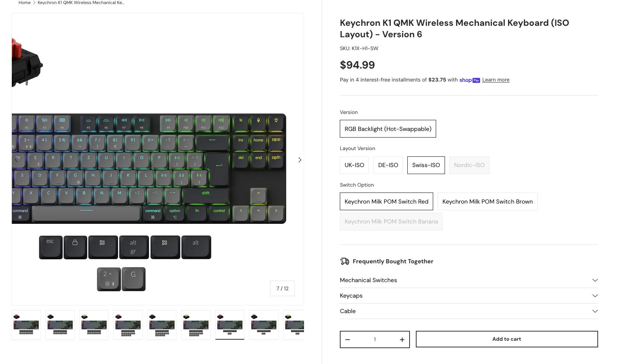Select Keychron Milk POM Switch Red
This screenshot has height=364, width=635.
click(x=386, y=202)
